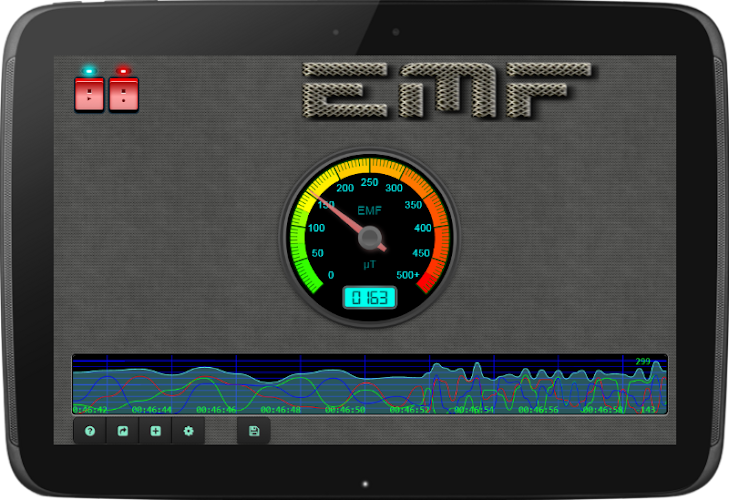Click the 299 max value on graph
This screenshot has height=500, width=729.
[x=643, y=361]
